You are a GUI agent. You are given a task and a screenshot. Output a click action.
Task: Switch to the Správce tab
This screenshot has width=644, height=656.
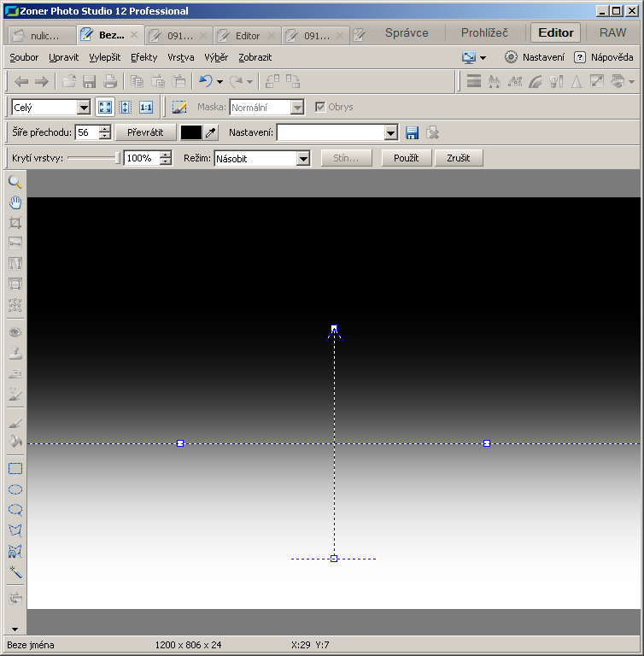[x=407, y=33]
